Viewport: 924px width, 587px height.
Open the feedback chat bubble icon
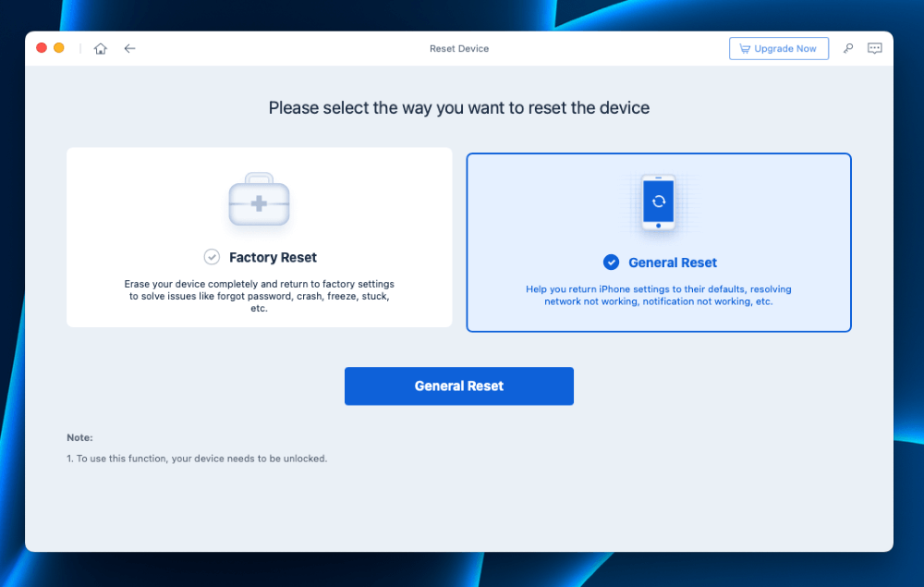pyautogui.click(x=874, y=49)
